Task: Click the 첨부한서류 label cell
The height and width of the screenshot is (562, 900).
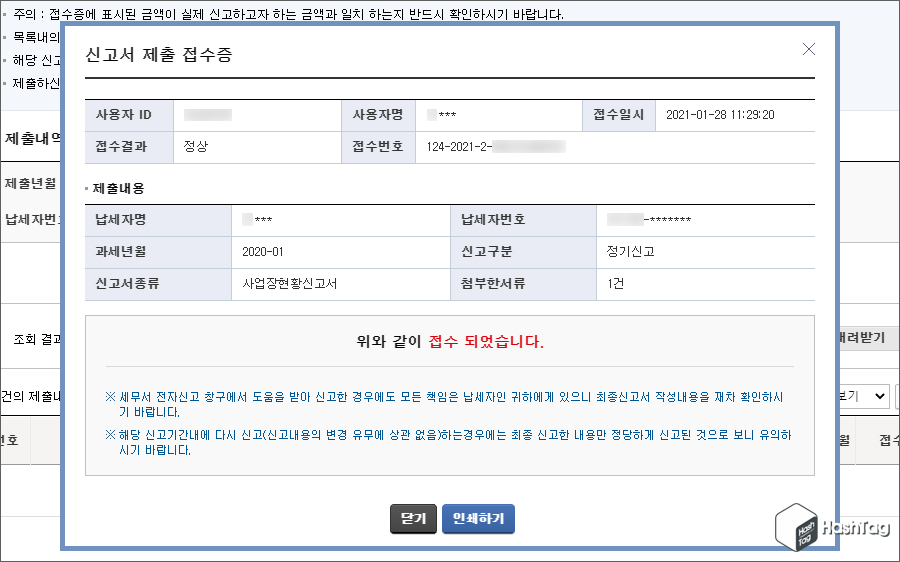Action: 523,284
